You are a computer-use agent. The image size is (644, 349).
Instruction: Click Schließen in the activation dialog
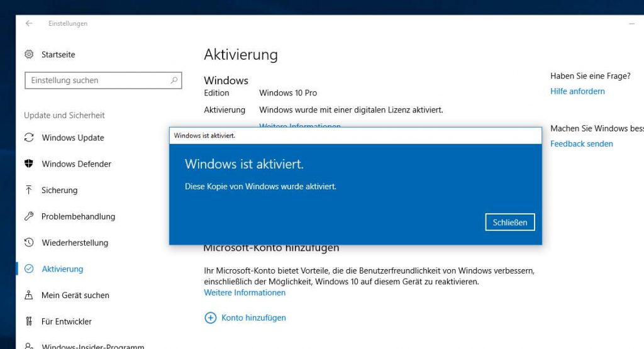tap(509, 222)
